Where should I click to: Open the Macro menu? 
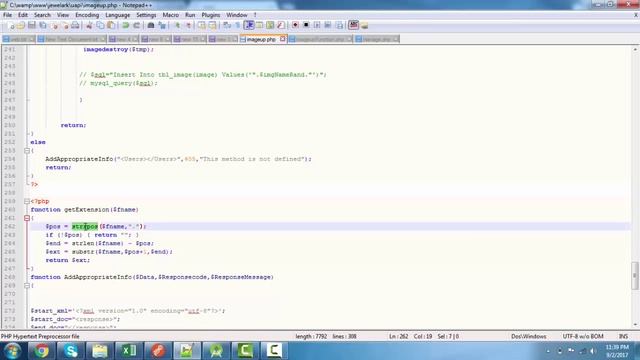(171, 15)
